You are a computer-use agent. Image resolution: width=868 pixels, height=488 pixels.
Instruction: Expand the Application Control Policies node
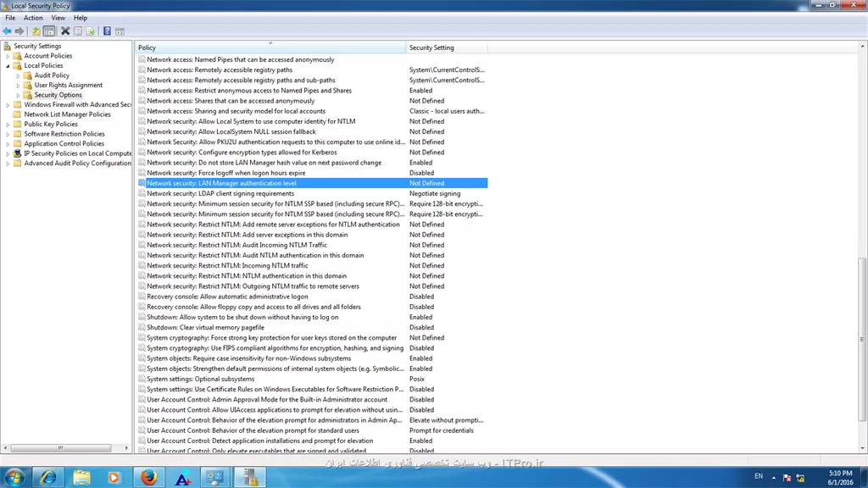[x=8, y=144]
